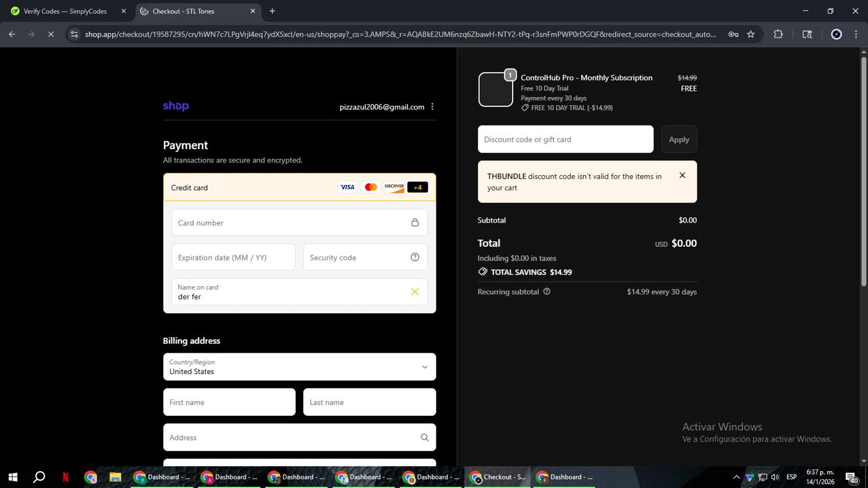This screenshot has height=488, width=868.
Task: Open the password manager key icon
Action: [733, 34]
